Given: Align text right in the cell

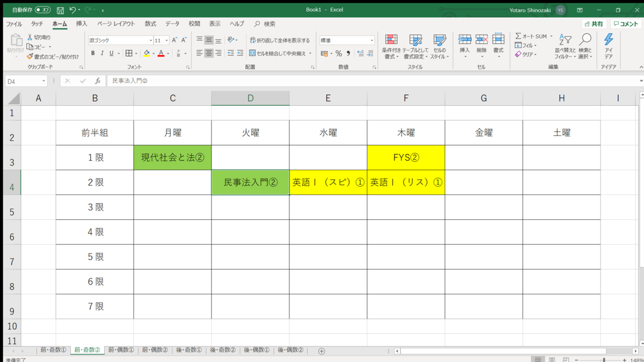Looking at the screenshot, I should (x=218, y=53).
